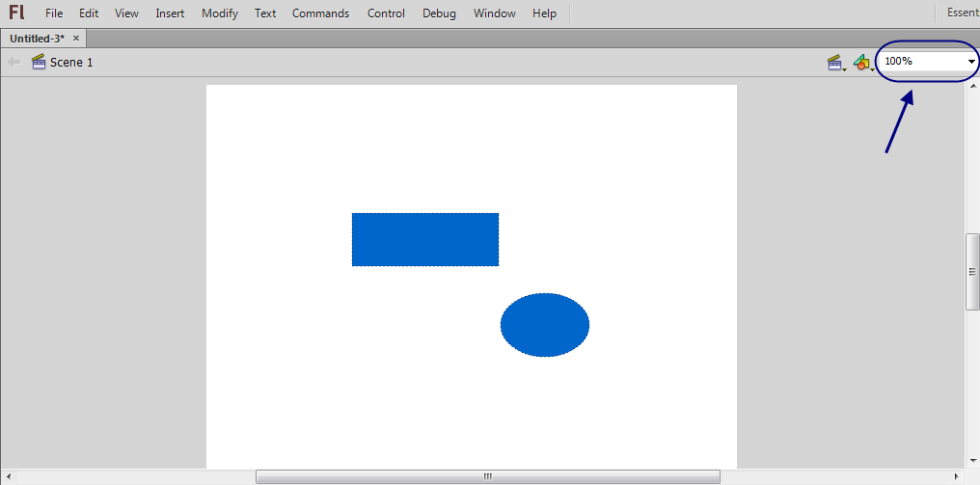Open the Debug menu
This screenshot has width=980, height=485.
[x=440, y=13]
